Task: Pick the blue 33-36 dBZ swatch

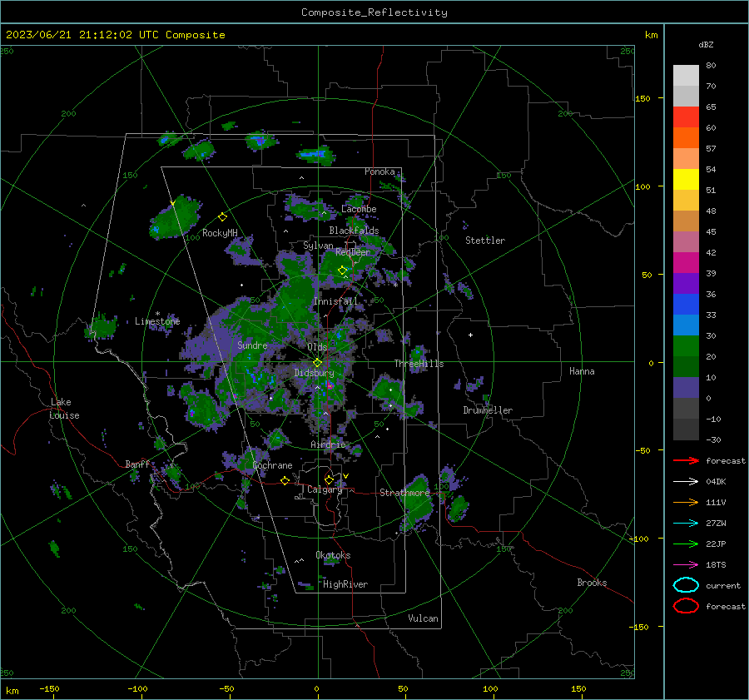Action: (686, 304)
